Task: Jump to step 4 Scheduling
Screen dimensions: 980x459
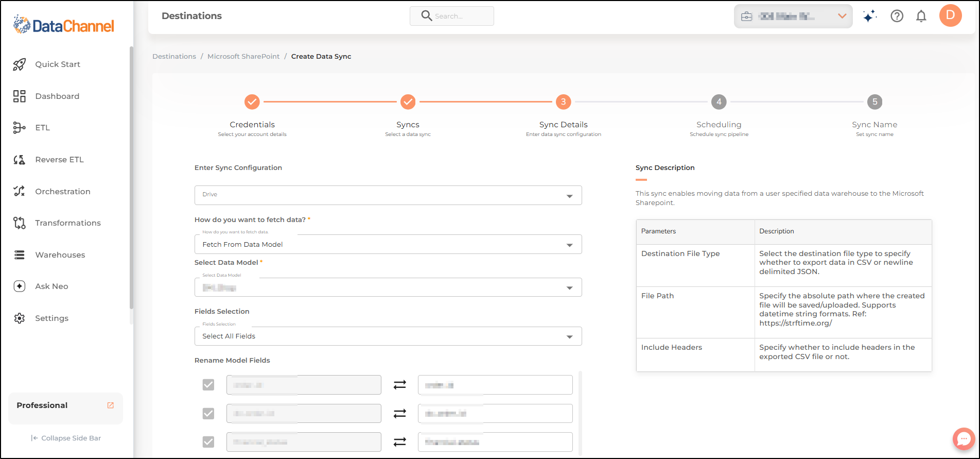Action: 719,102
